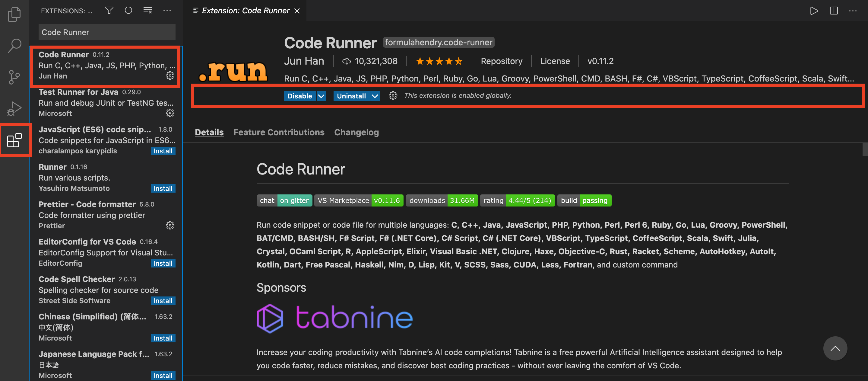Click the filter extensions funnel icon
The image size is (868, 381).
pos(109,11)
